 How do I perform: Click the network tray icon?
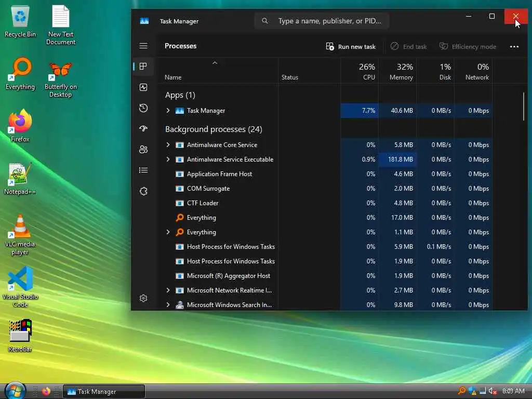(482, 391)
